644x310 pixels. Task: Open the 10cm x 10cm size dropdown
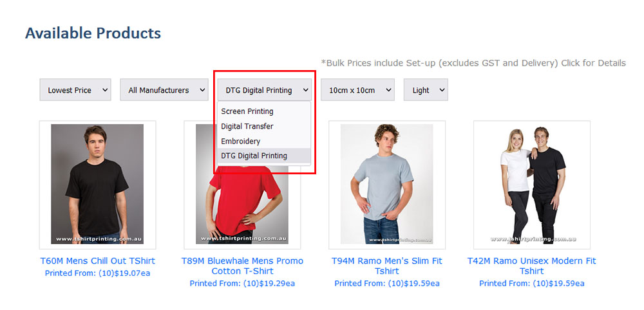(x=357, y=90)
